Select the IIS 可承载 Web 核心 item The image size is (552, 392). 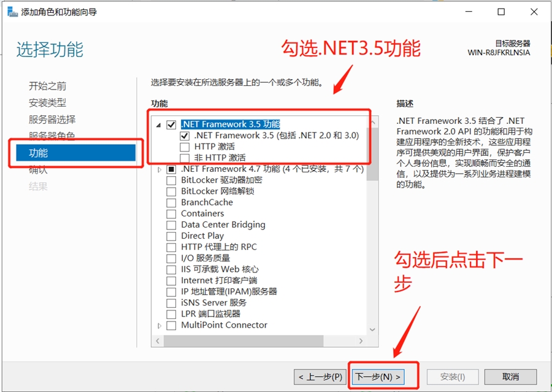coord(220,269)
